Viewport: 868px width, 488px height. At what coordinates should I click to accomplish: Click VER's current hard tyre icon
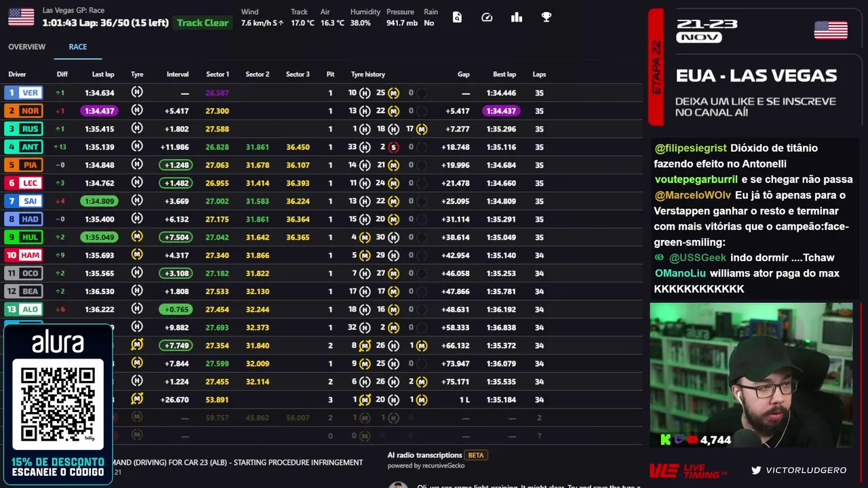137,92
